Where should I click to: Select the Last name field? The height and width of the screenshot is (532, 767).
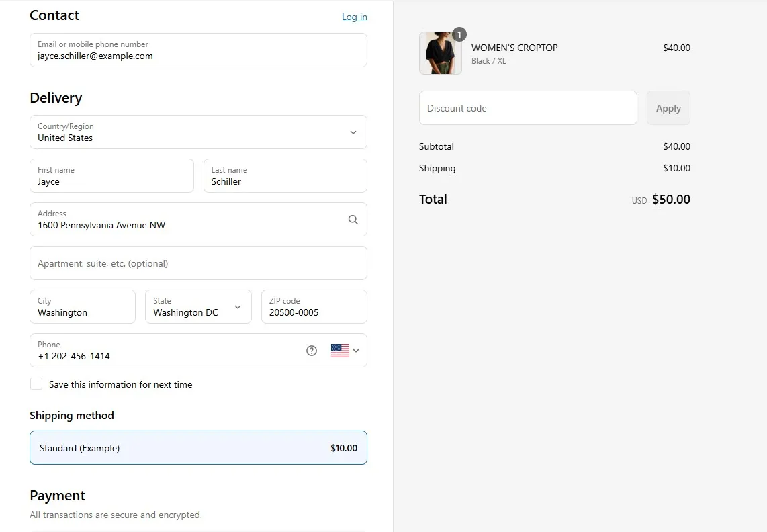[x=285, y=176]
